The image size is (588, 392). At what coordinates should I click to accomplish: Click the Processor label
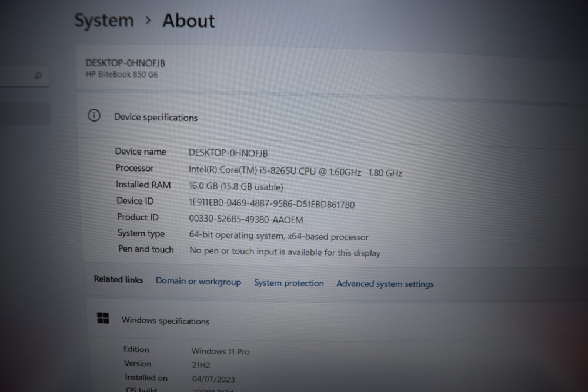(134, 168)
